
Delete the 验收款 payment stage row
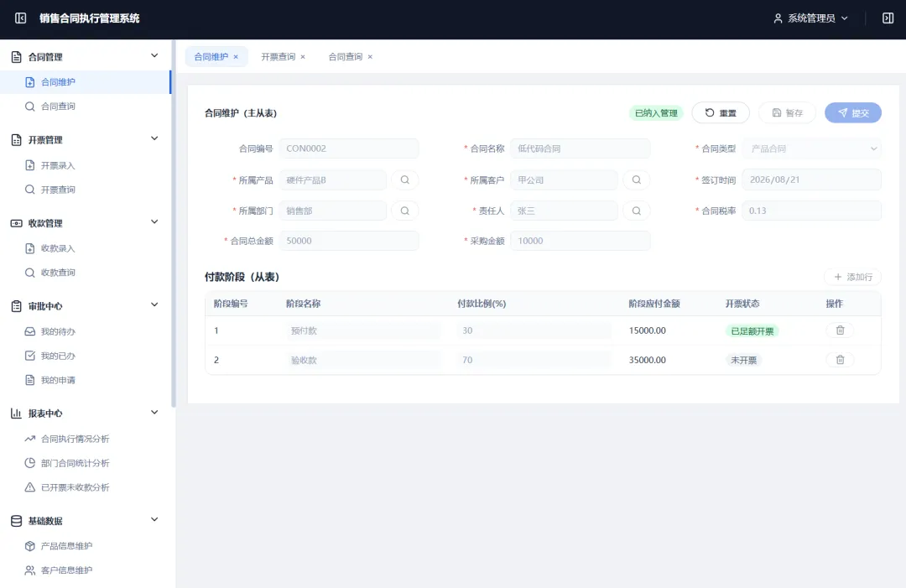(x=840, y=360)
